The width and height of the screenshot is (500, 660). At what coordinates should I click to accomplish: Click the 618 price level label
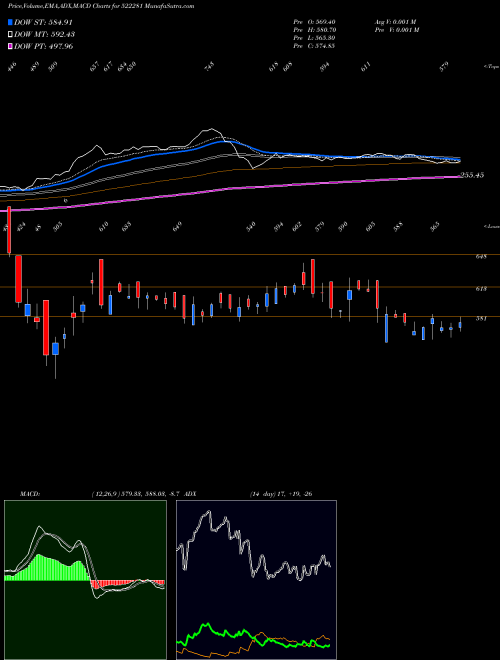click(x=481, y=289)
